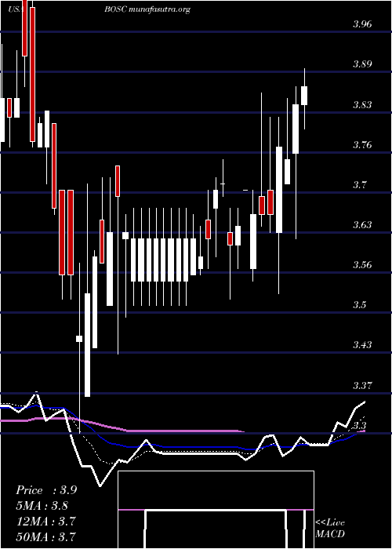
Task: Click the 3.5 price axis label
Action: point(359,304)
